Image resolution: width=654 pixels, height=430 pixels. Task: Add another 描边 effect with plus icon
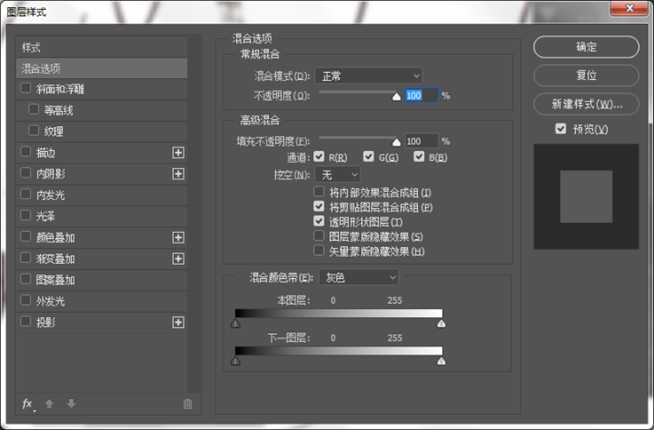[x=178, y=153]
